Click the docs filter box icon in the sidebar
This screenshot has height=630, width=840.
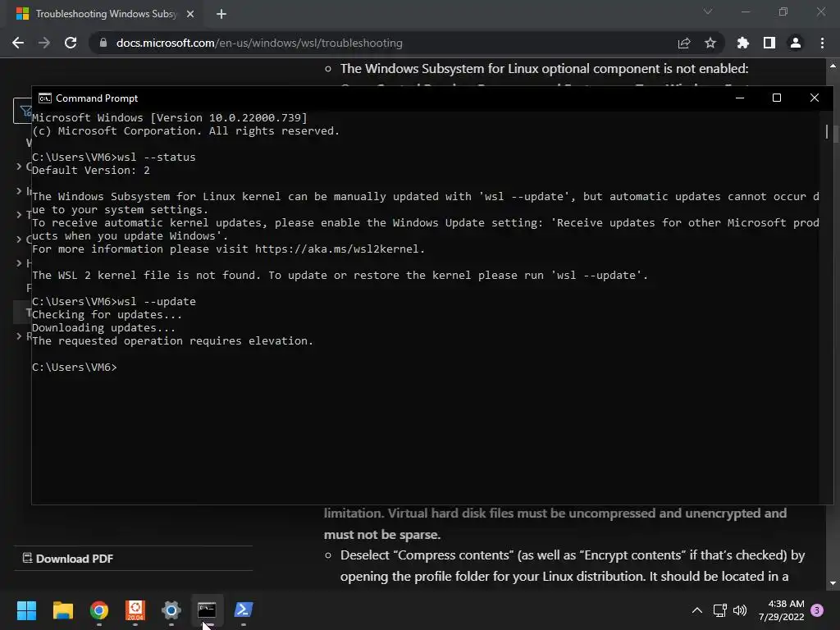24,111
